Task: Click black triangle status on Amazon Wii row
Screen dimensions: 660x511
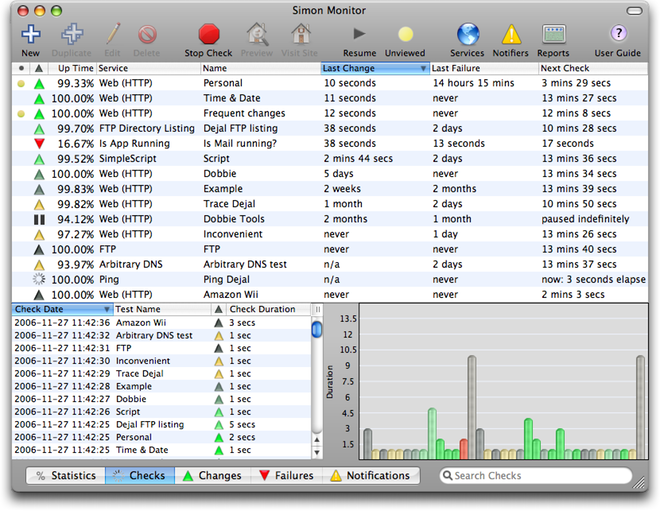Action: (x=39, y=295)
